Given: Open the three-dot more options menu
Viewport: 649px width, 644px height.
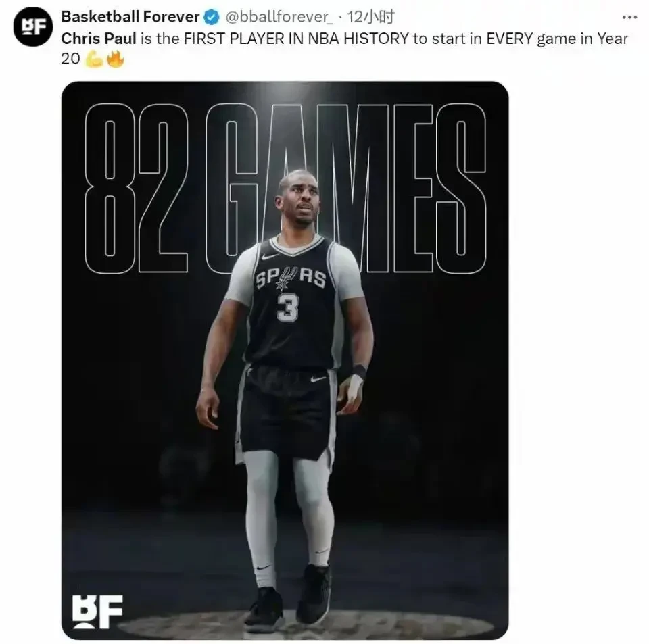Looking at the screenshot, I should (629, 18).
